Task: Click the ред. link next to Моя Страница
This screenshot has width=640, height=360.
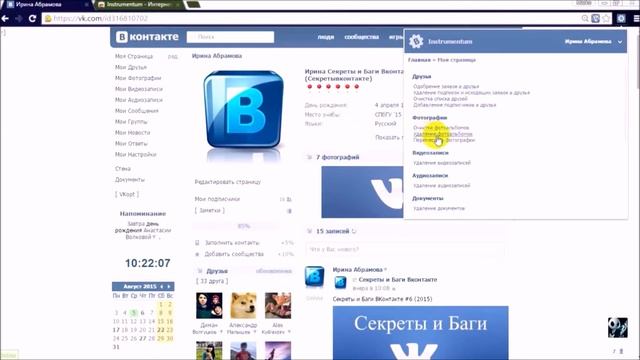Action: (x=173, y=57)
